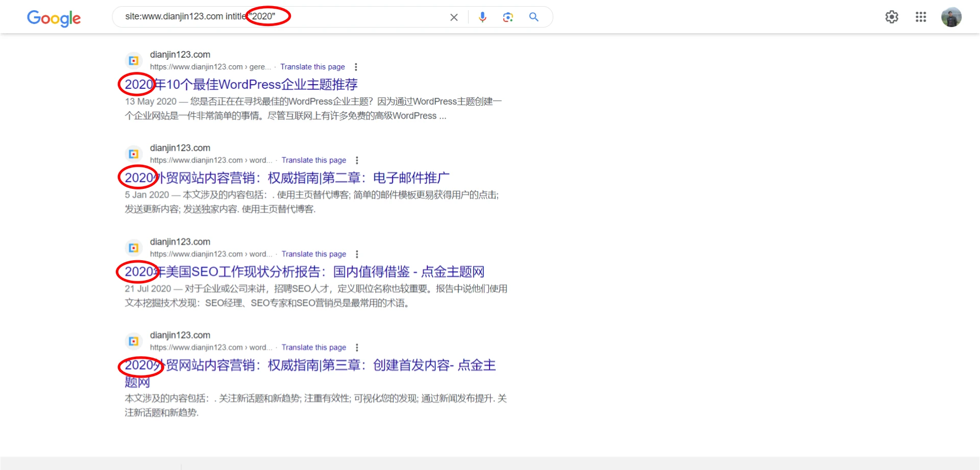Open more options for 第三章 创建首发内容 result
This screenshot has height=470, width=980.
[x=357, y=348]
